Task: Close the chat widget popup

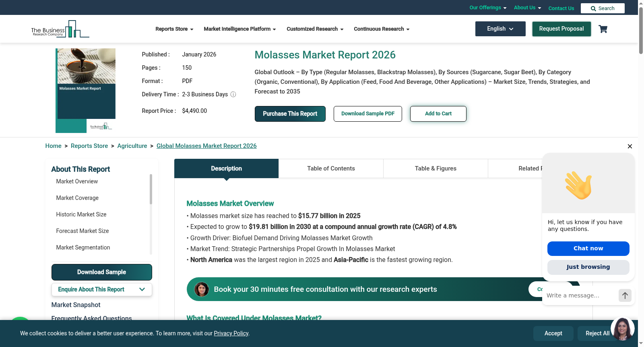Action: (630, 146)
